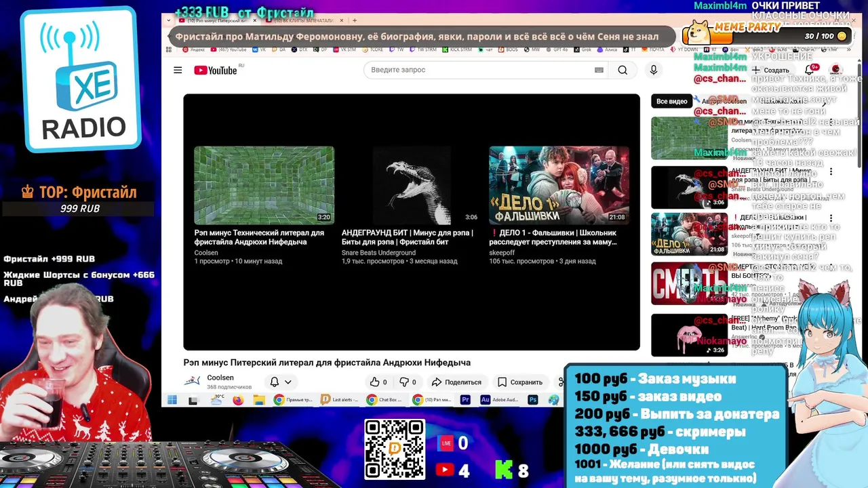This screenshot has width=868, height=488.
Task: Click the Сохранить save button
Action: click(x=520, y=382)
